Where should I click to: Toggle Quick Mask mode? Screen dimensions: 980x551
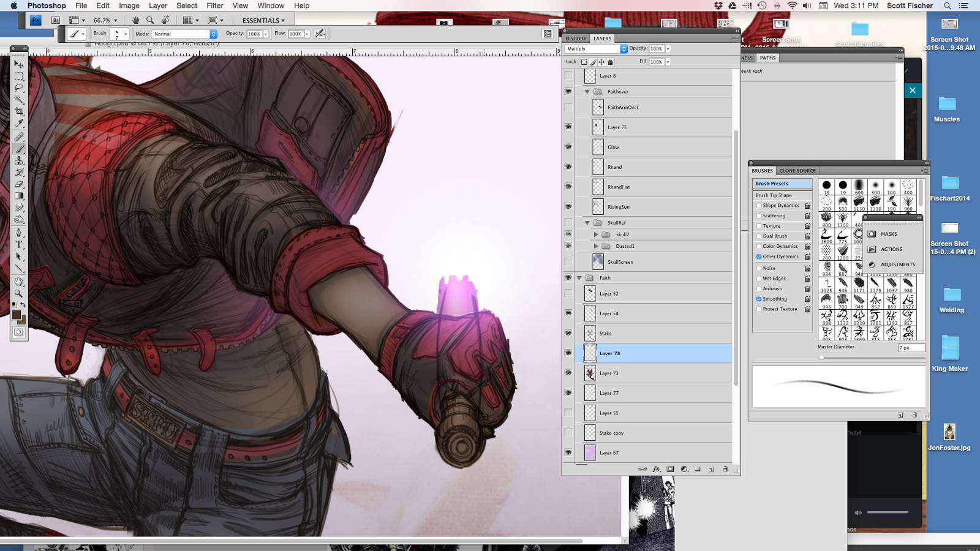pos(19,332)
